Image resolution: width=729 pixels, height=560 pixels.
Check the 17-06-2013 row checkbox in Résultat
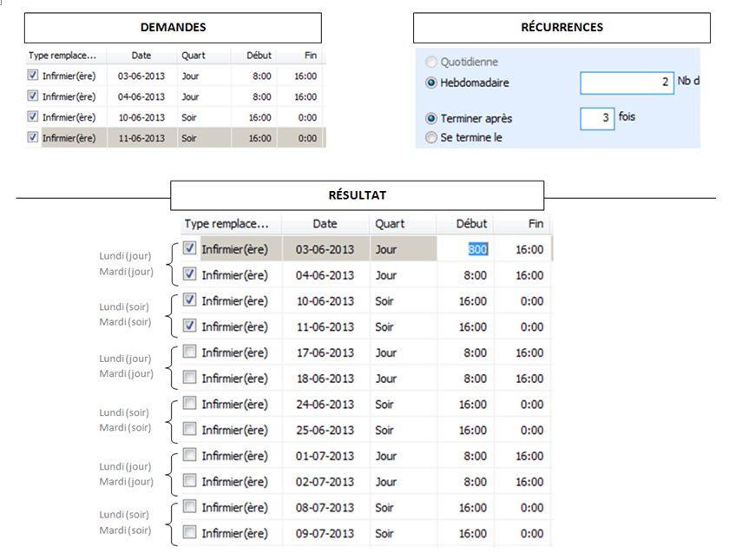point(189,352)
